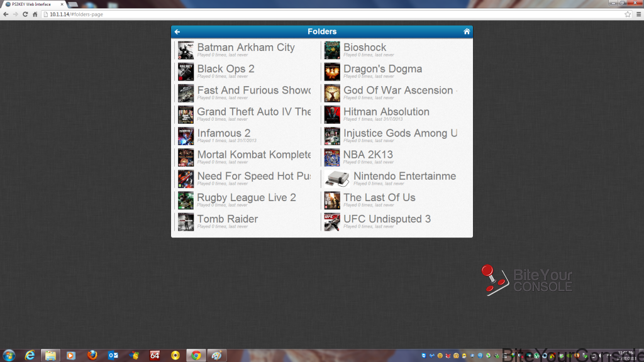Open the NBA 2K13 cover thumbnail
644x362 pixels.
[332, 157]
